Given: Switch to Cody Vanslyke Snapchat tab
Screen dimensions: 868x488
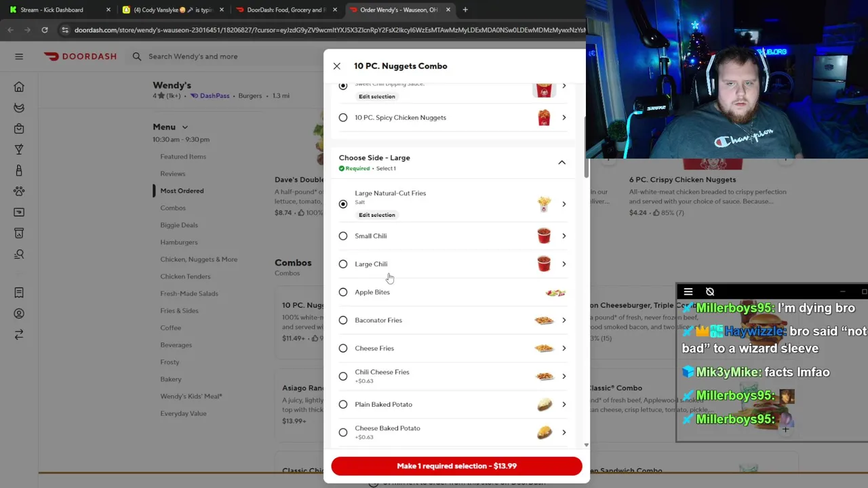Looking at the screenshot, I should pos(173,9).
